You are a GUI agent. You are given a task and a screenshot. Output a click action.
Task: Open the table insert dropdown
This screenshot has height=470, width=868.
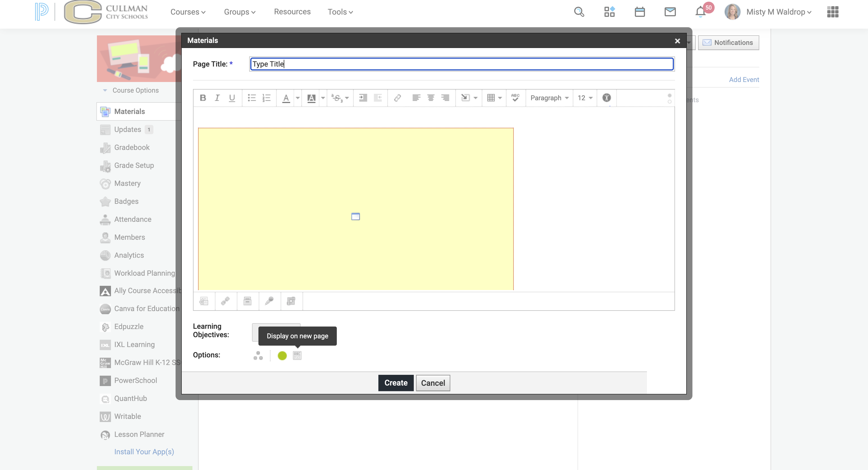494,98
